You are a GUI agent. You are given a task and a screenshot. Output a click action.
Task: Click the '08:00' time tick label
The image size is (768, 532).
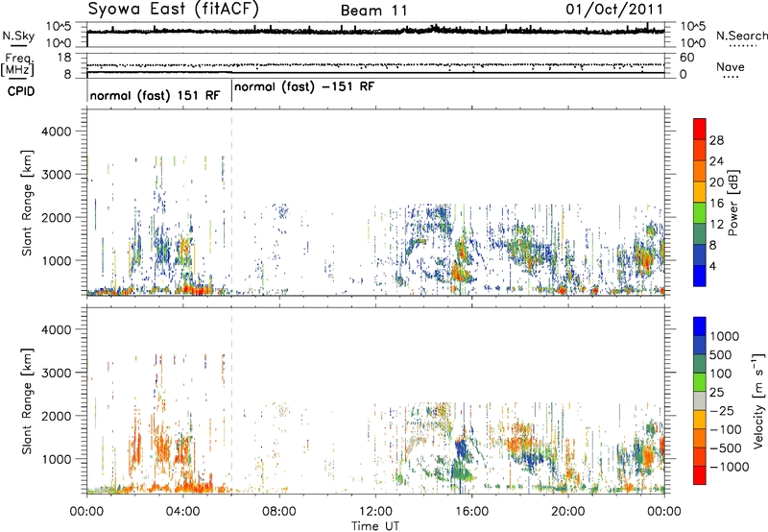point(279,512)
